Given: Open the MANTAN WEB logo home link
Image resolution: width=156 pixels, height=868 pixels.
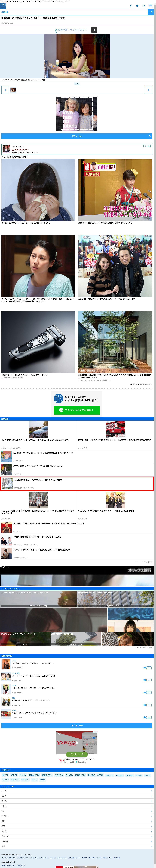Looking at the screenshot, I should coord(3,6).
